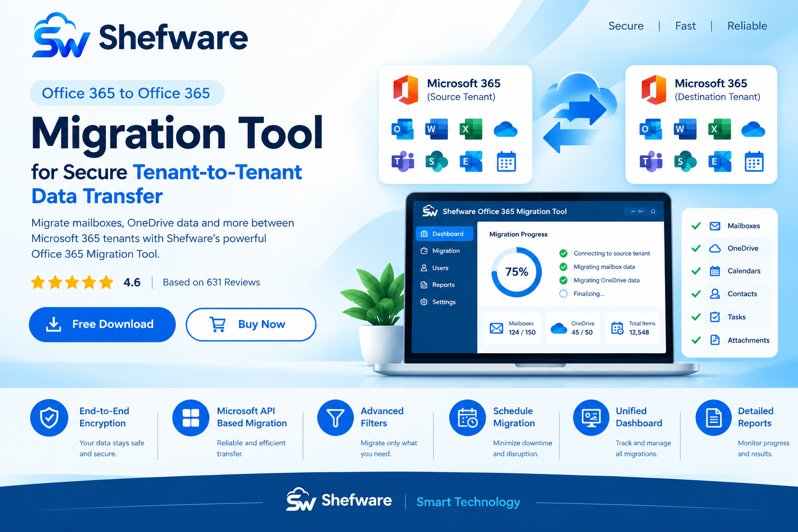Click the Fast label at top right

pos(685,26)
